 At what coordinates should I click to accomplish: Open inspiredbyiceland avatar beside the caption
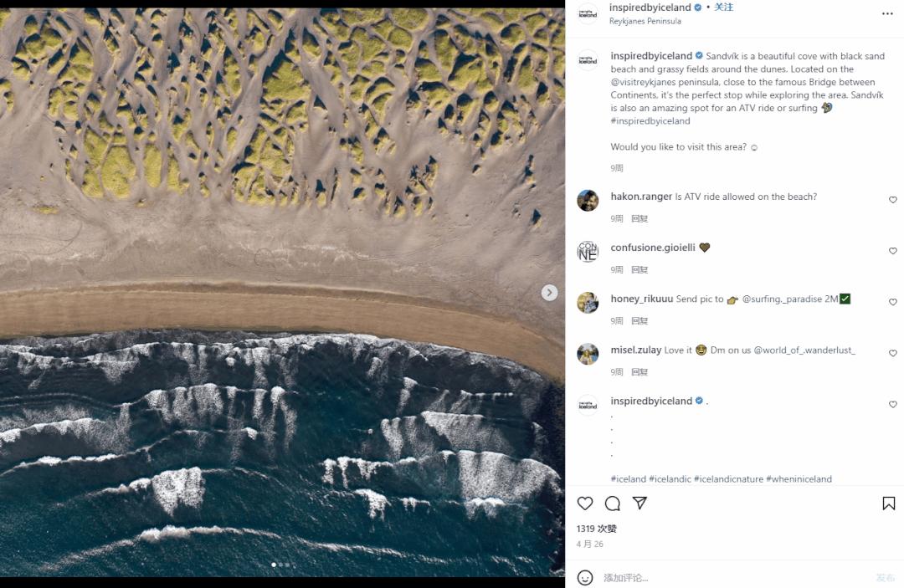(x=588, y=60)
